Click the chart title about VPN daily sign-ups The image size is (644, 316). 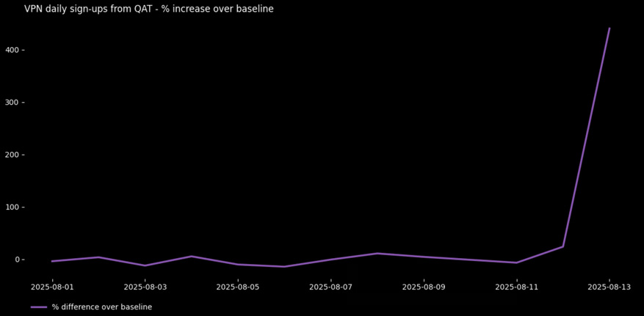[148, 10]
